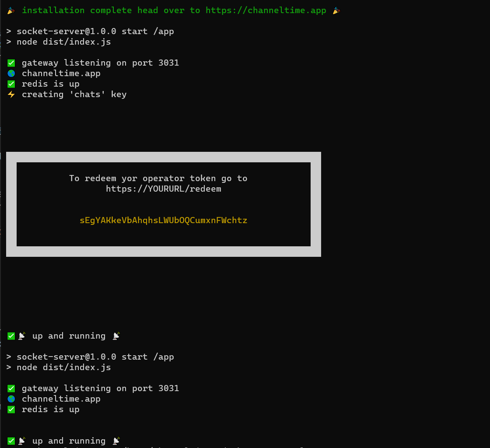Click the green checkmark beside last 'up and running'
Image resolution: width=490 pixels, height=448 pixels.
[11, 441]
